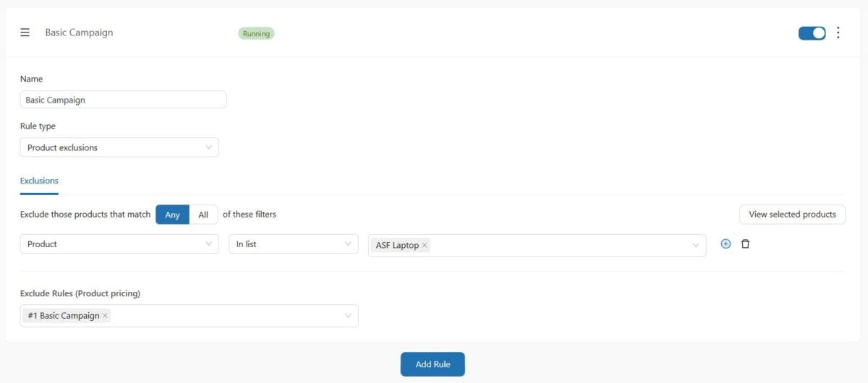Screen dimensions: 868x383
Task: Expand the Product filter dropdown
Action: [x=119, y=244]
